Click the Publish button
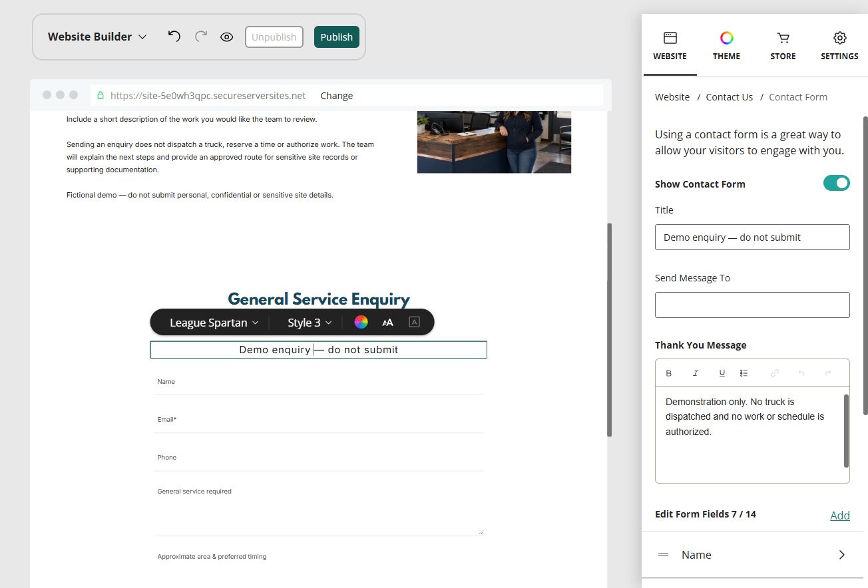This screenshot has width=868, height=588. pos(337,37)
